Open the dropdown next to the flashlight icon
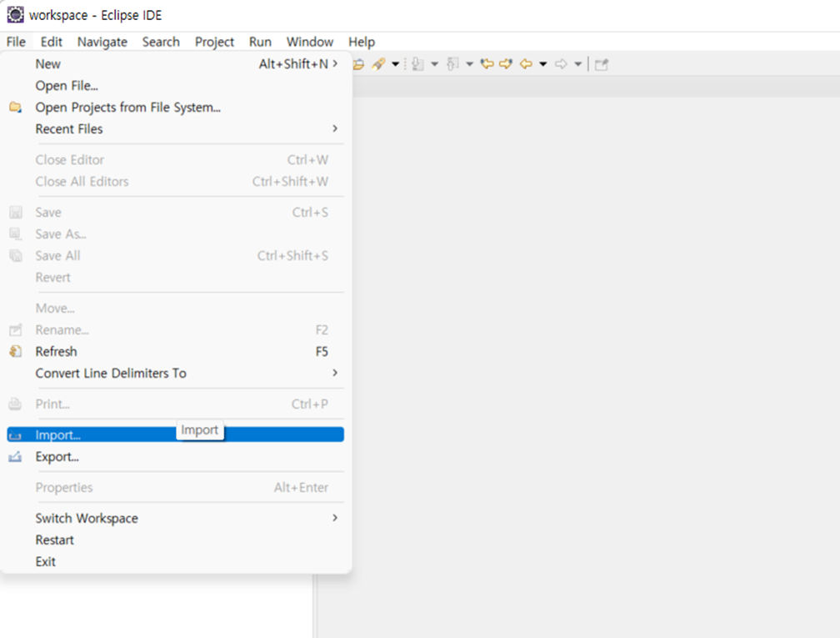The image size is (840, 638). coord(395,64)
